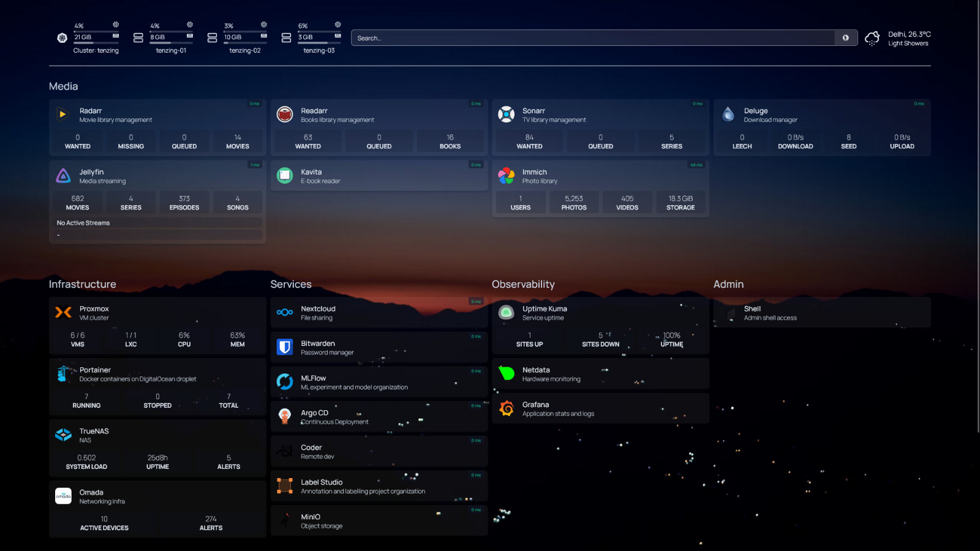Click the search provider button in search bar
980x551 pixels.
(845, 38)
